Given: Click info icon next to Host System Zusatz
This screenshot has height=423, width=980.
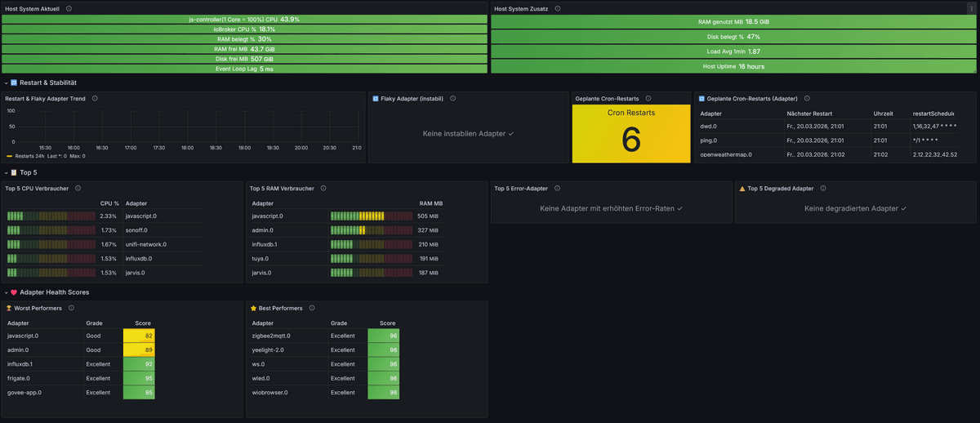Looking at the screenshot, I should [558, 8].
